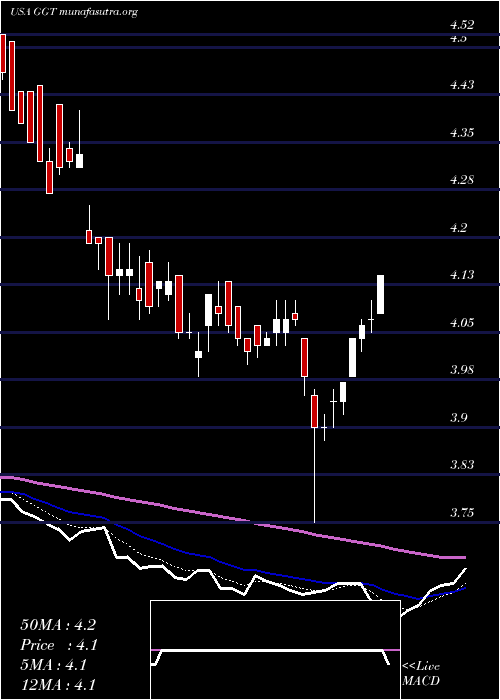This screenshot has height=700, width=500.
Task: Select the 4.35 price axis label
Action: pos(462,133)
